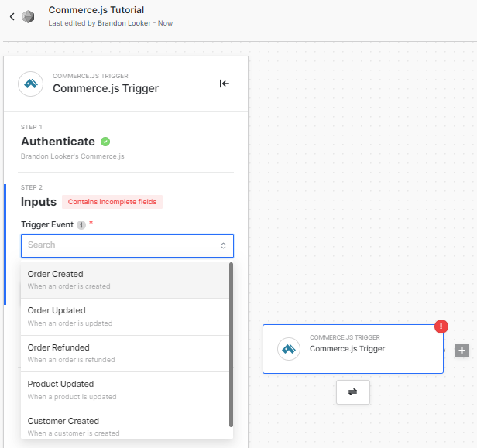
Task: Click the green Authenticate checkmark
Action: 105,142
